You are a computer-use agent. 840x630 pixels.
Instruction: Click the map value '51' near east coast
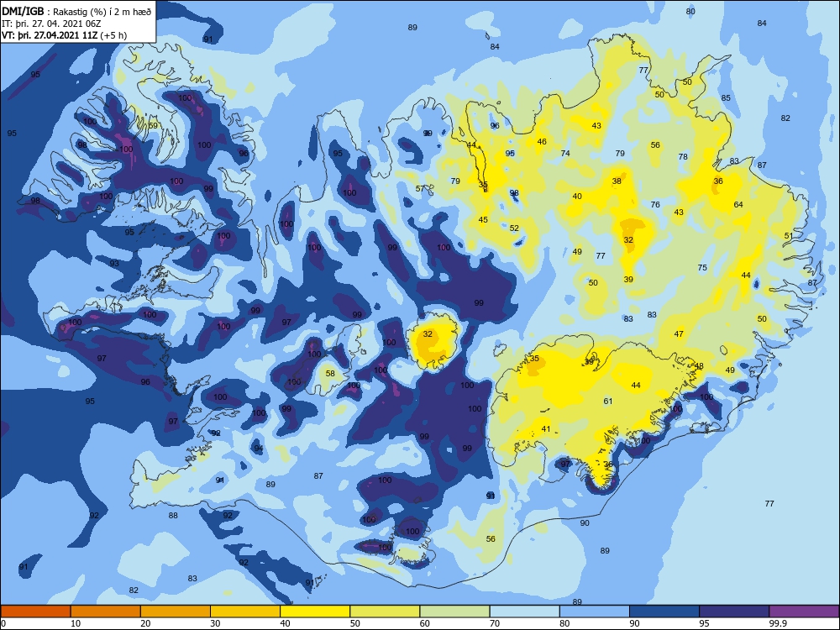pos(789,236)
